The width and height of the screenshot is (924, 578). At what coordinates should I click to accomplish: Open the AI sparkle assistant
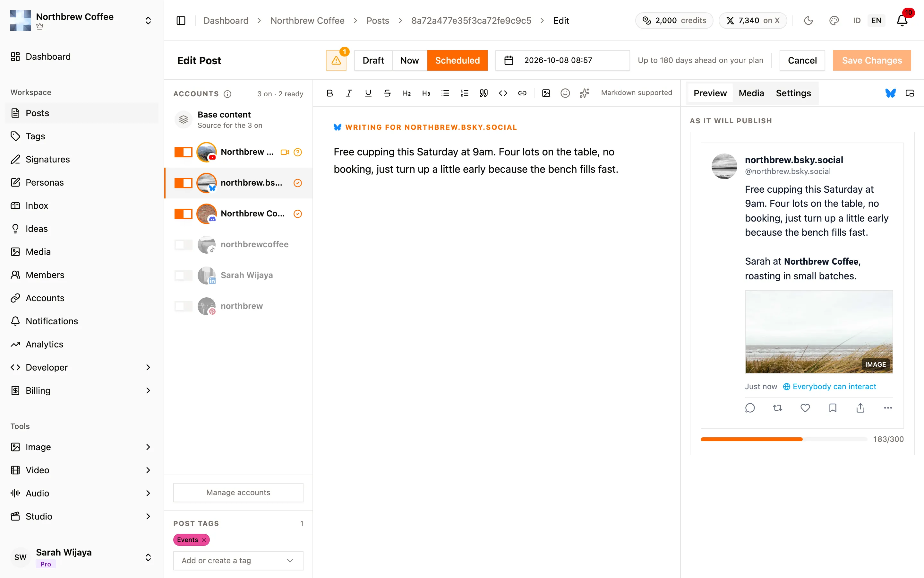[x=585, y=93]
